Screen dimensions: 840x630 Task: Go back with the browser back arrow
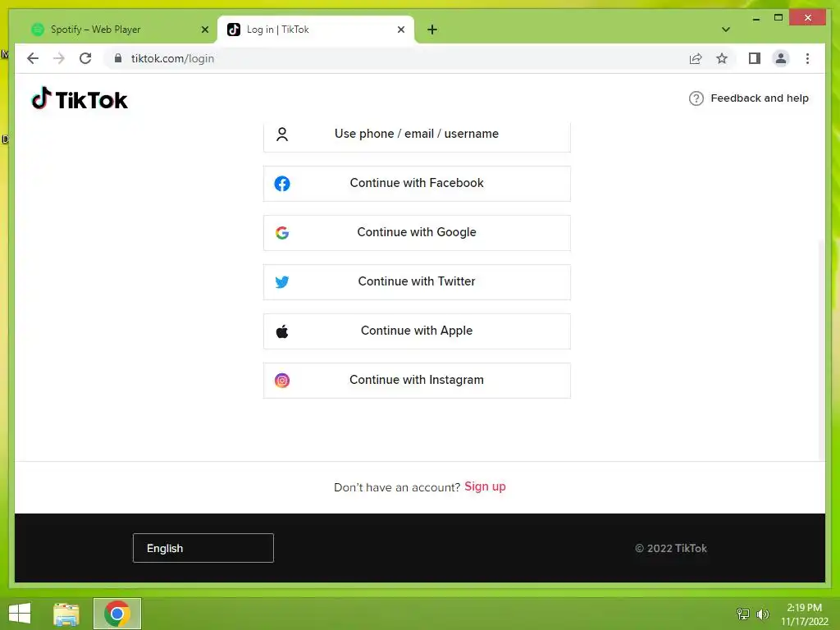33,58
